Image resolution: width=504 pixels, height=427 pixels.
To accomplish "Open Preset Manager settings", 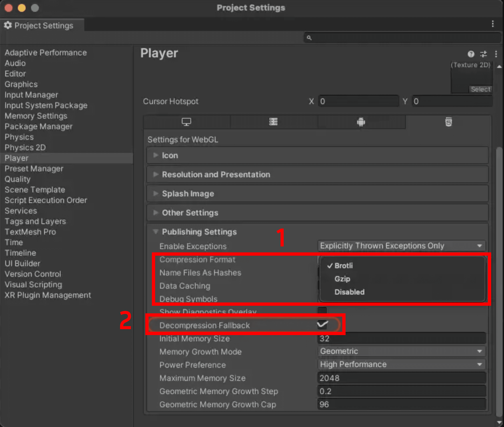I will pos(34,169).
